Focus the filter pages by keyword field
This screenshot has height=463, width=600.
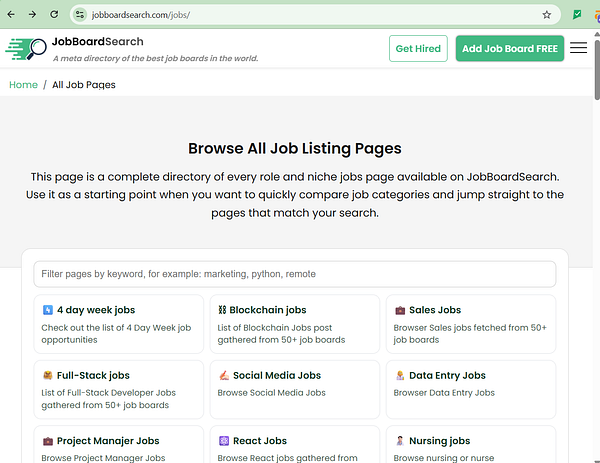tap(295, 274)
